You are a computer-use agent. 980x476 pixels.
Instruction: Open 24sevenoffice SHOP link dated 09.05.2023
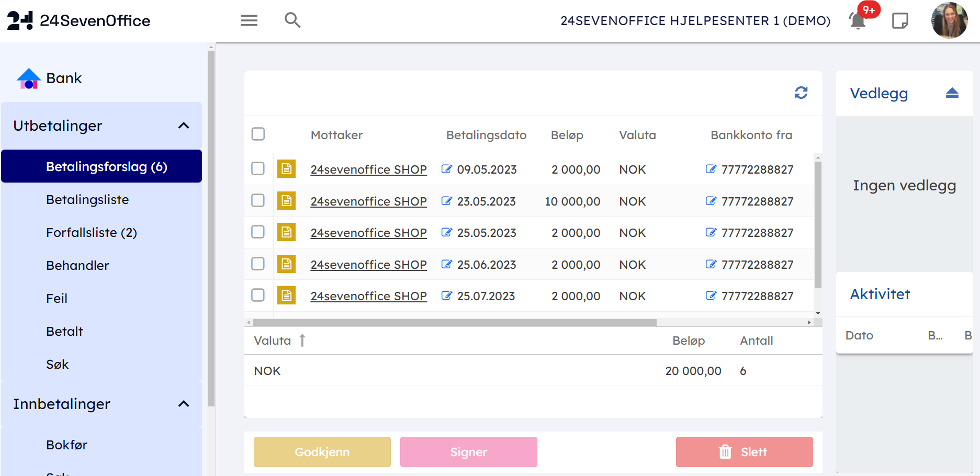click(x=368, y=169)
